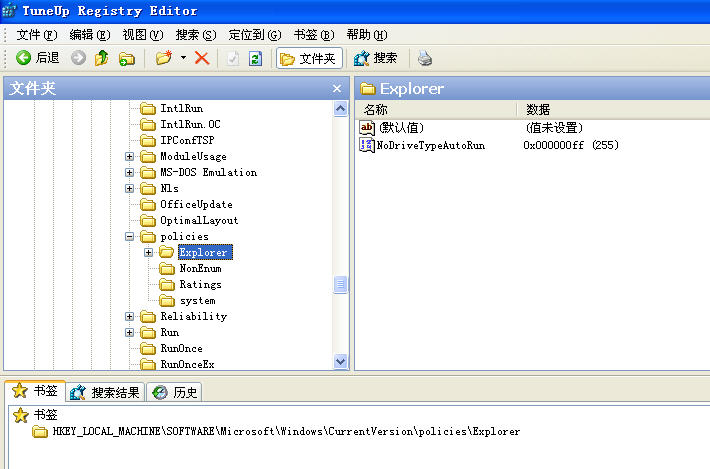Screen dimensions: 710x469
Task: Open the 帮助(H) menu
Action: coord(367,35)
